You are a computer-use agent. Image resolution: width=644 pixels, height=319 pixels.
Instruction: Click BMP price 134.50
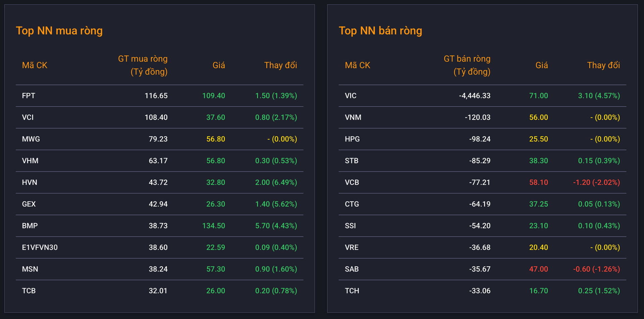(x=214, y=226)
